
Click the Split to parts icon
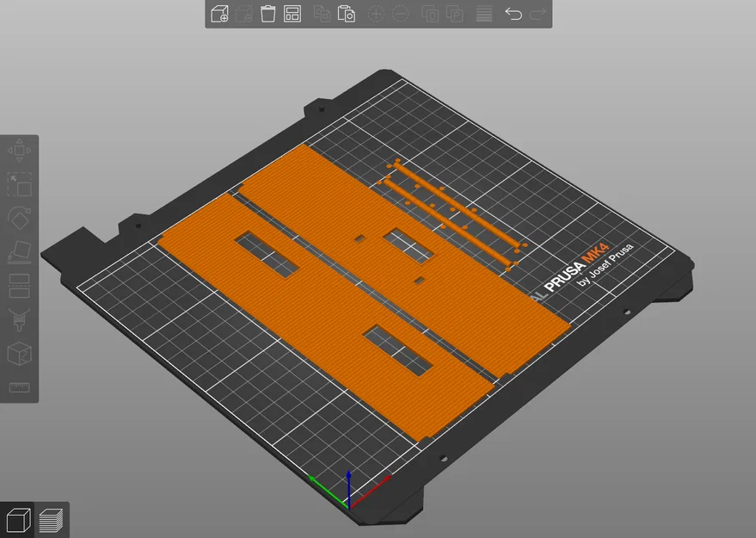(455, 14)
